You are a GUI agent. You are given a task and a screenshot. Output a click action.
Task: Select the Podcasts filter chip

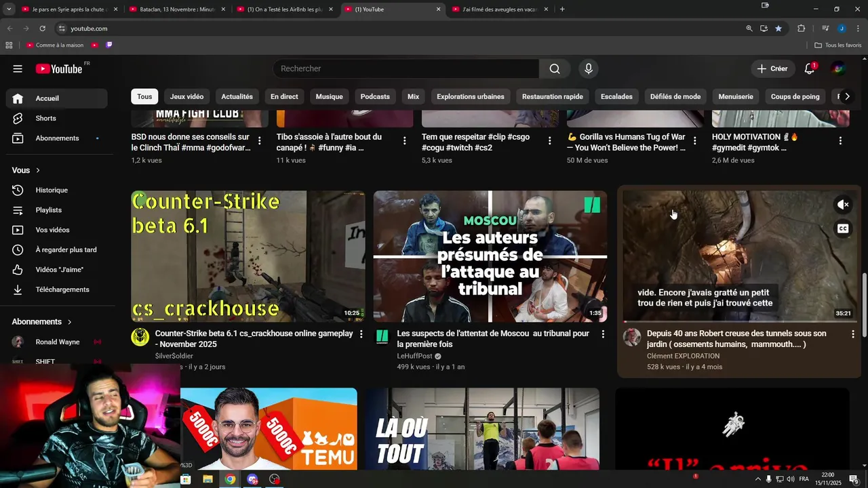(x=375, y=97)
